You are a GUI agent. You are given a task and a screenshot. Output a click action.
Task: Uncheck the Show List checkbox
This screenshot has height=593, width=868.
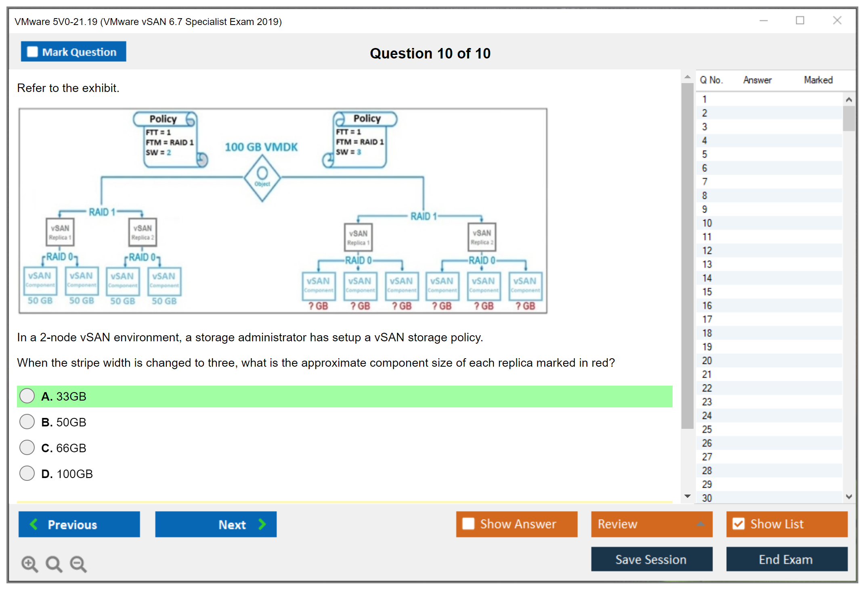pyautogui.click(x=738, y=524)
